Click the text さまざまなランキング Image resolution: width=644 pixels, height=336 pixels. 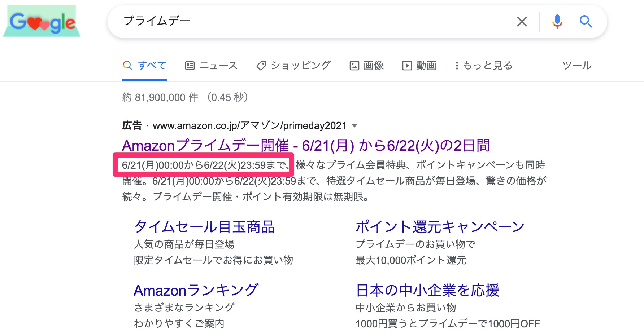pyautogui.click(x=184, y=308)
